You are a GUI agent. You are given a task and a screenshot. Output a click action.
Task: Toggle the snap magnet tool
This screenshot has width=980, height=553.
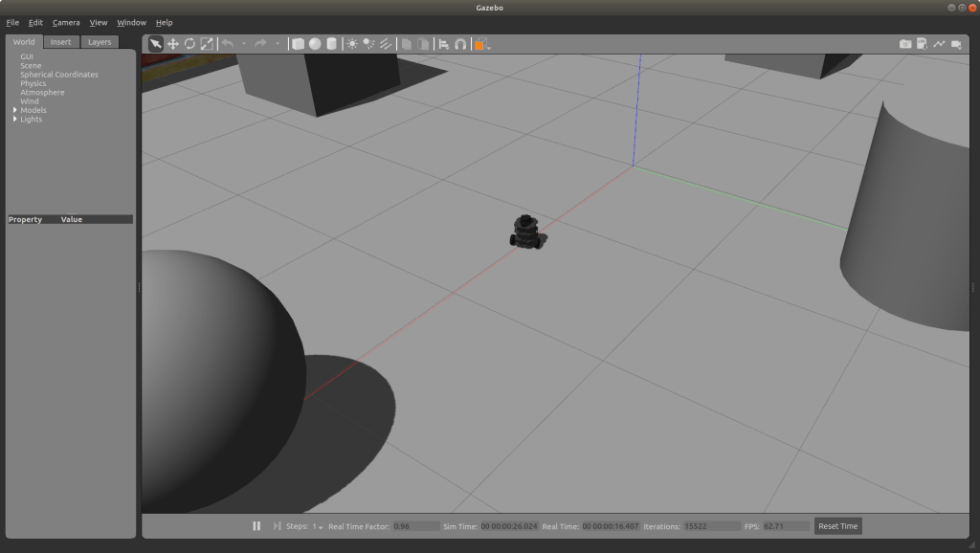point(460,44)
